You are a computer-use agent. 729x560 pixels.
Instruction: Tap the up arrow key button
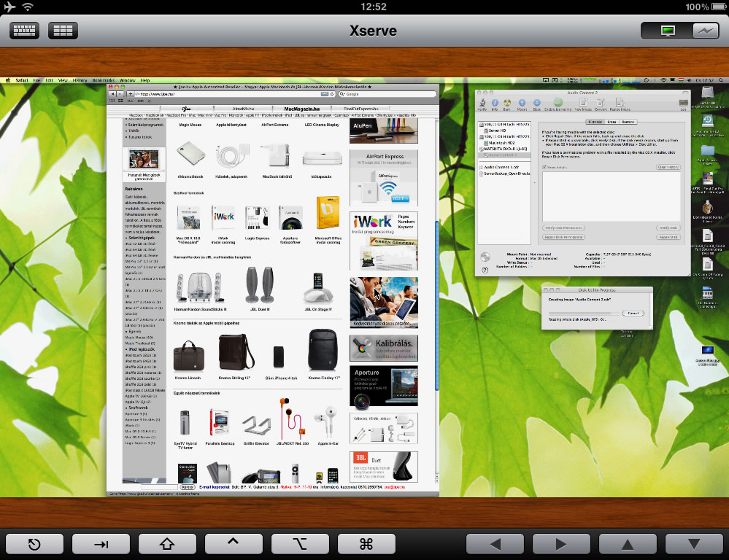tap(628, 544)
